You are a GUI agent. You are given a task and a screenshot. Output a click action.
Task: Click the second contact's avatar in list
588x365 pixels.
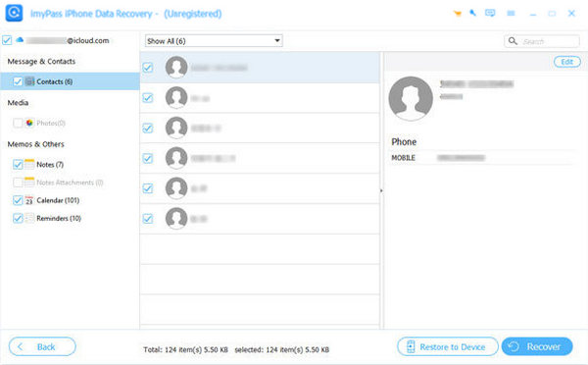[176, 98]
